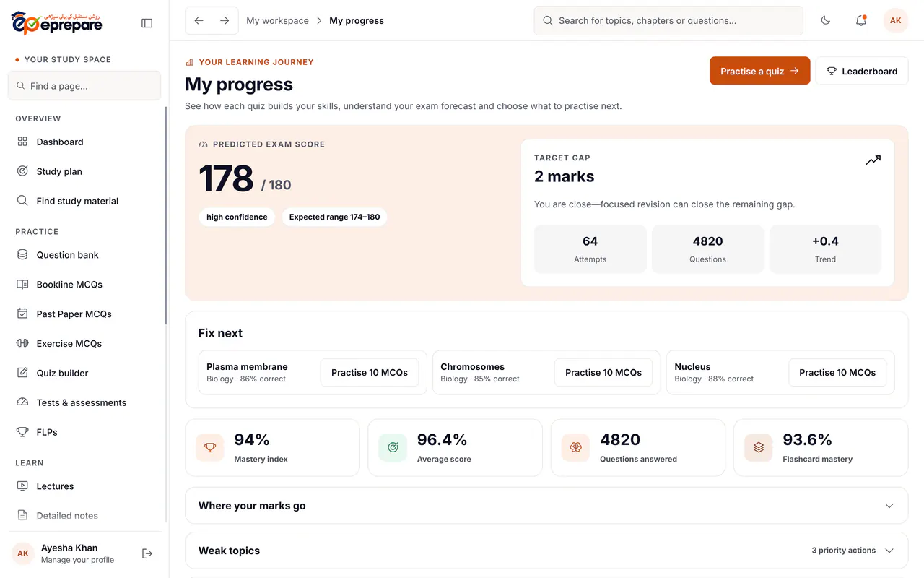924x578 pixels.
Task: Open Lectures section
Action: pos(84,486)
